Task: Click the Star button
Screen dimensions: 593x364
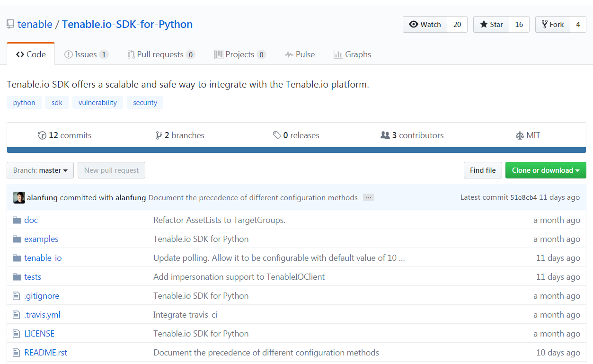Action: point(491,25)
